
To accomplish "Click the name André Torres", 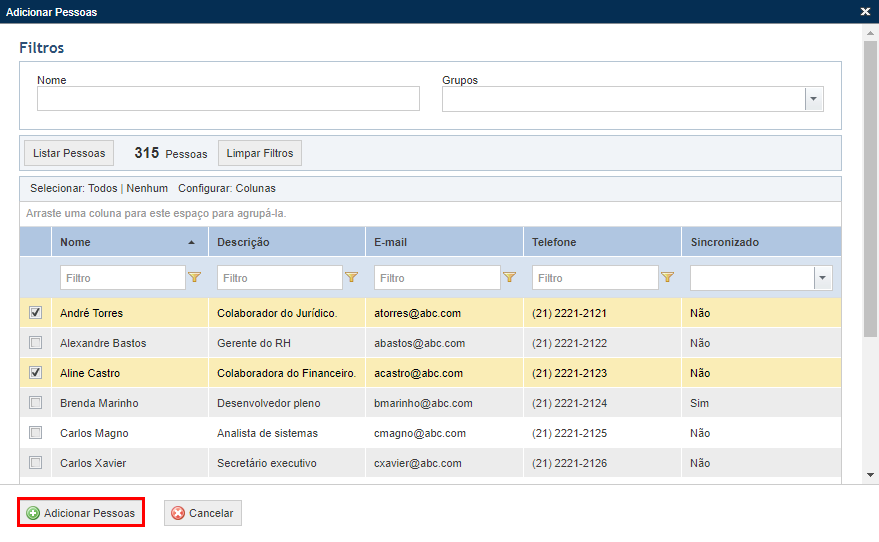I will click(x=91, y=313).
